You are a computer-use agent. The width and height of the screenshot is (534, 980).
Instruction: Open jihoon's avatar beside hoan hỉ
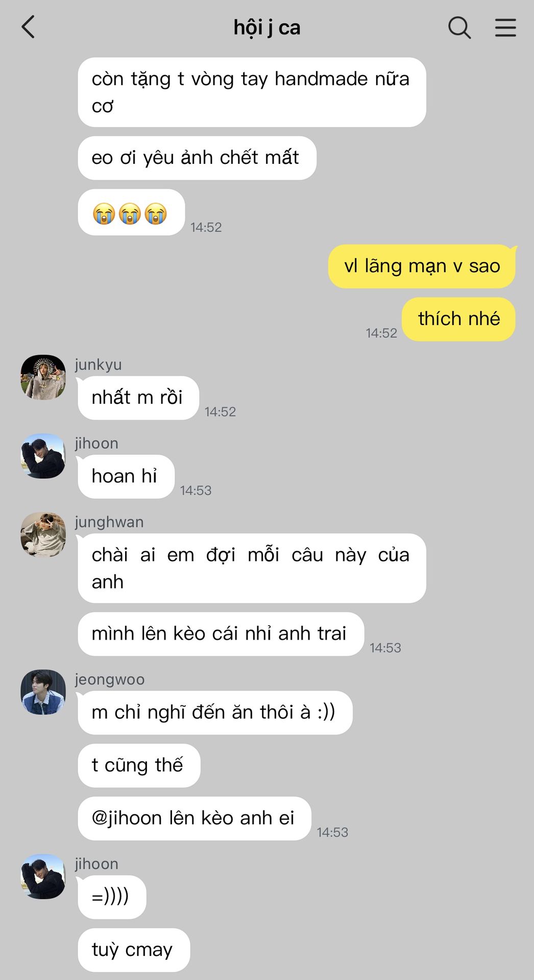(43, 456)
